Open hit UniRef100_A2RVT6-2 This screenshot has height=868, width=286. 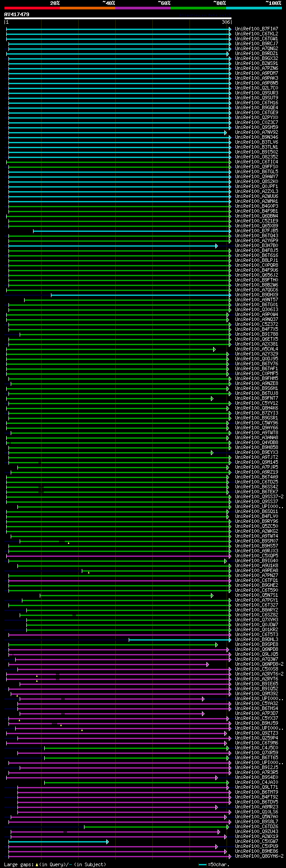coord(259,674)
